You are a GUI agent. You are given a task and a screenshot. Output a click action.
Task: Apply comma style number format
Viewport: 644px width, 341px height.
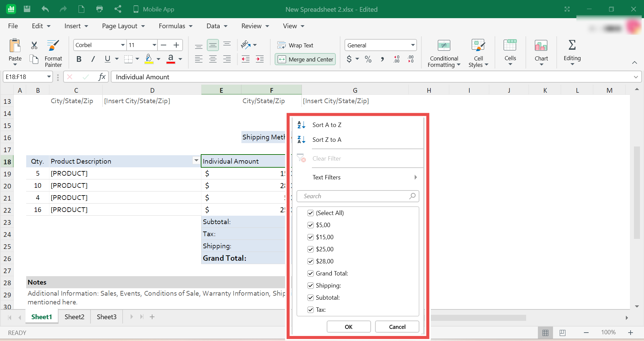tap(382, 59)
